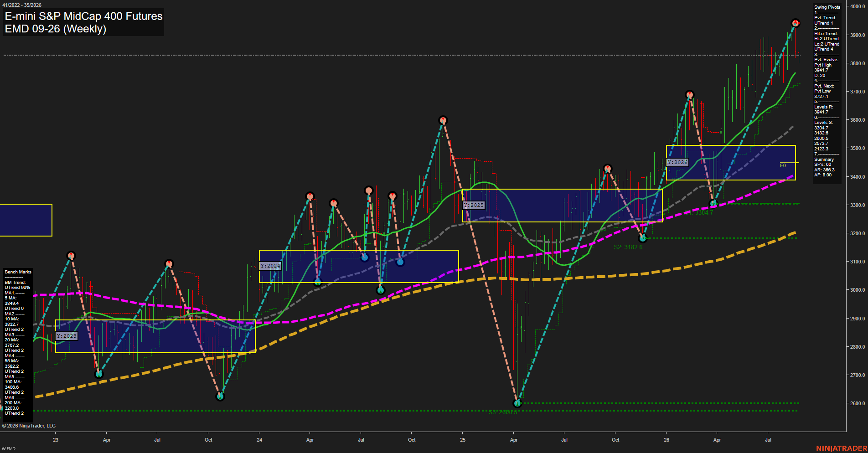868x453 pixels.
Task: Click the 41/2022 - 35/2026 date range
Action: point(21,5)
